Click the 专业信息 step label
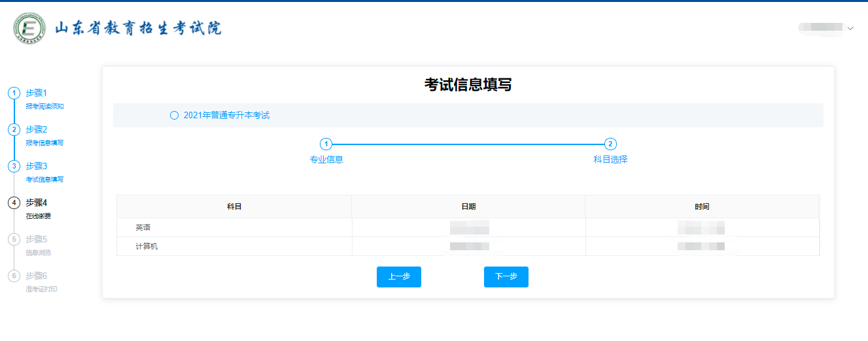Viewport: 868px width, 341px height. [326, 159]
